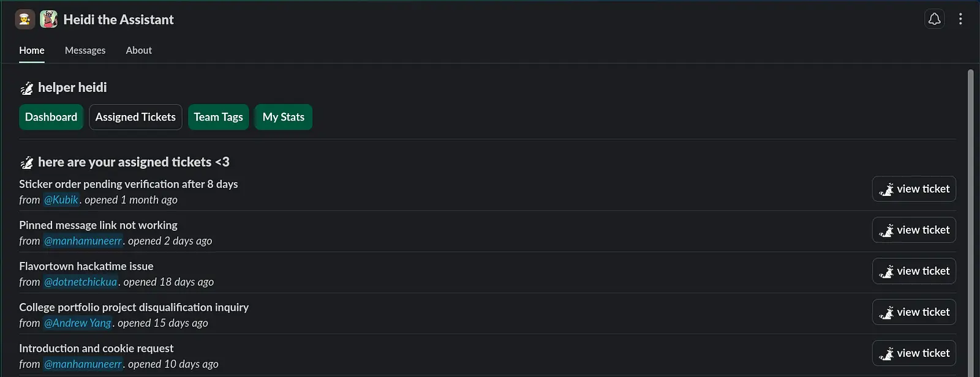Image resolution: width=980 pixels, height=377 pixels.
Task: Click the notification bell icon
Action: 934,20
